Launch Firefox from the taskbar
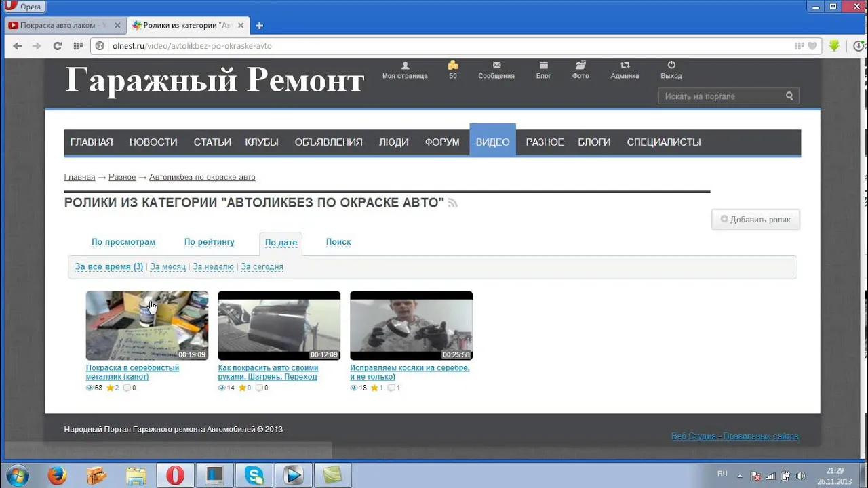Image resolution: width=868 pixels, height=488 pixels. [x=58, y=475]
